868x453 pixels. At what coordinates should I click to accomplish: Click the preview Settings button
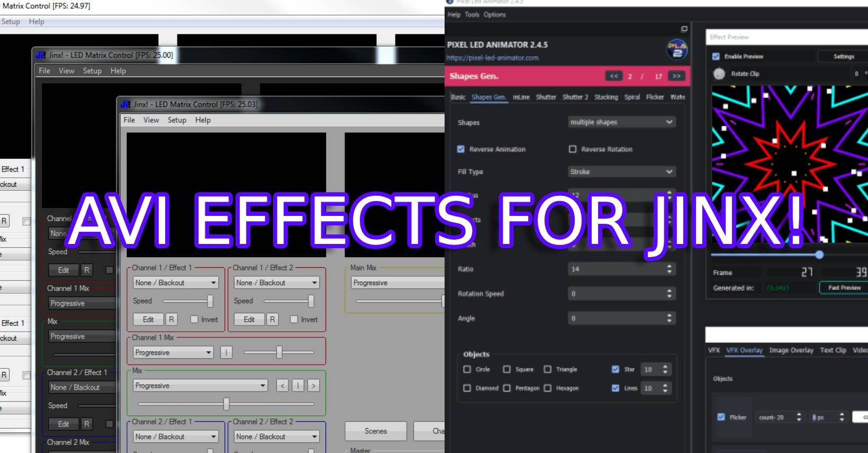tap(844, 56)
